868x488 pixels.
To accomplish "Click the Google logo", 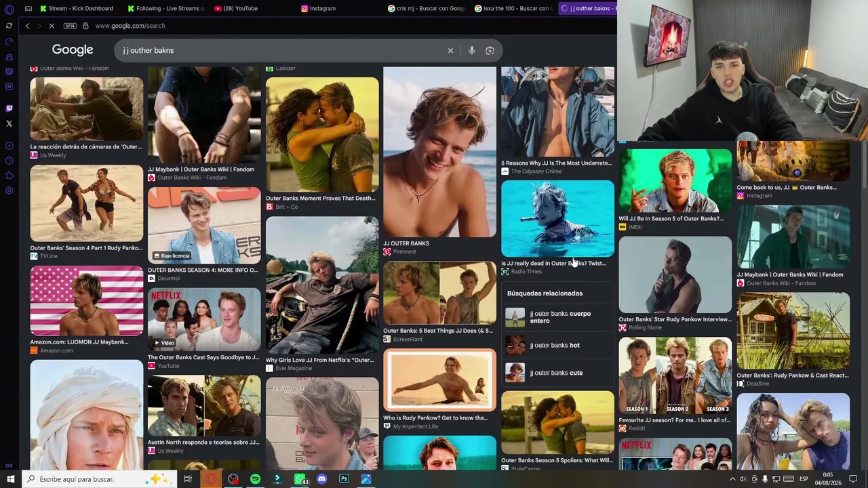I will [x=73, y=50].
